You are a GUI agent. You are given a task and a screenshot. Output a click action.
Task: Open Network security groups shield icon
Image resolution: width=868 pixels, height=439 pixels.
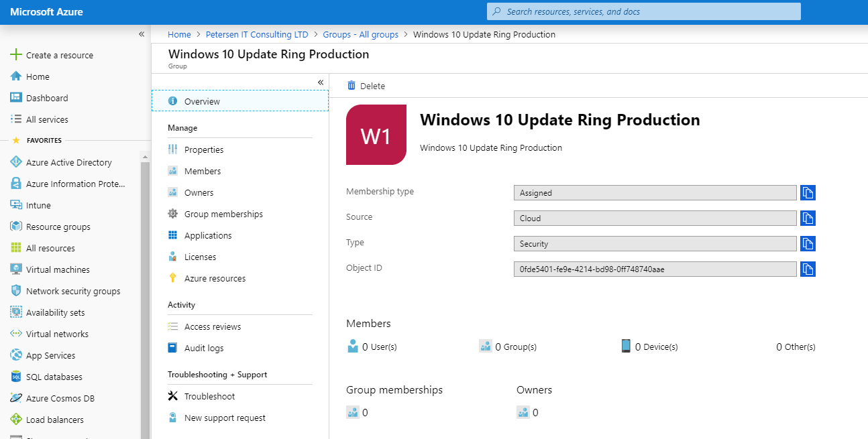pos(16,291)
